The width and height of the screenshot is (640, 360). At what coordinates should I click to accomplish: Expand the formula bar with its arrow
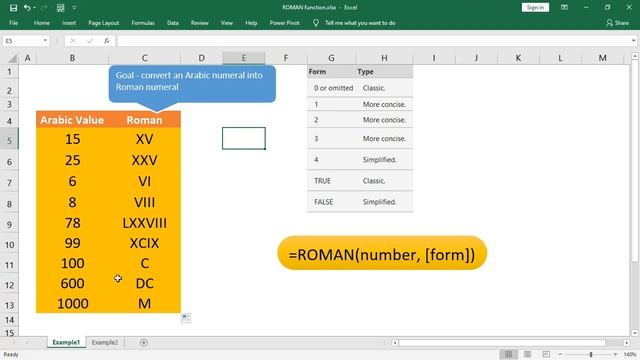coord(633,41)
